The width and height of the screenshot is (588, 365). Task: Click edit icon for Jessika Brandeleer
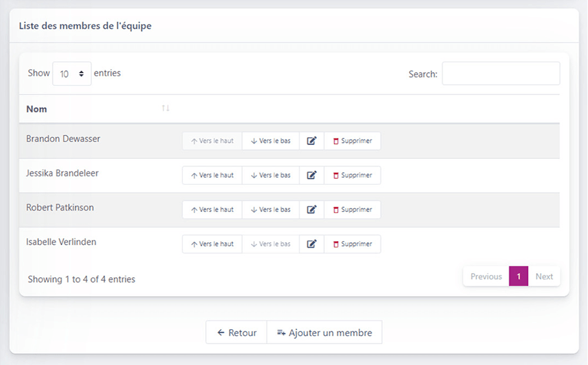312,175
